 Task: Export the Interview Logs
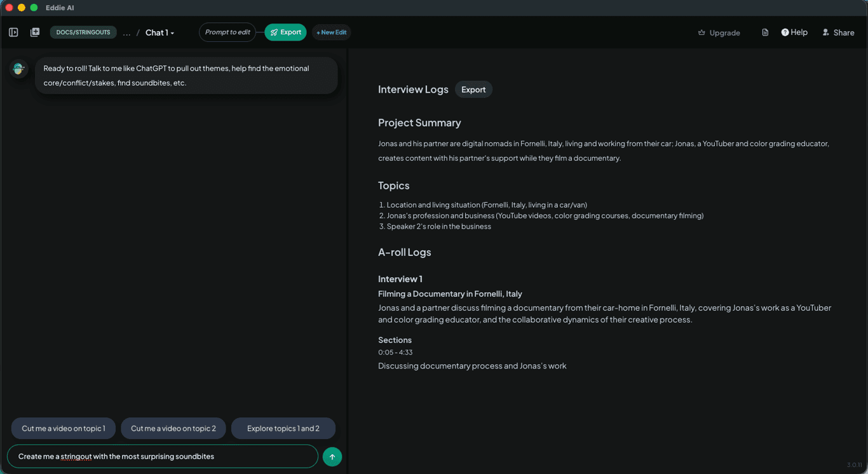click(x=473, y=90)
